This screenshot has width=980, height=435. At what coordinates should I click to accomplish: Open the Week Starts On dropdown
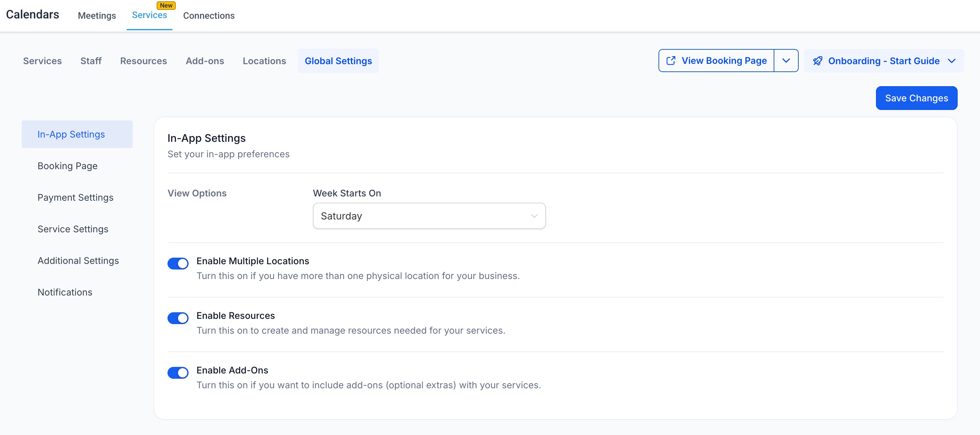pos(429,216)
